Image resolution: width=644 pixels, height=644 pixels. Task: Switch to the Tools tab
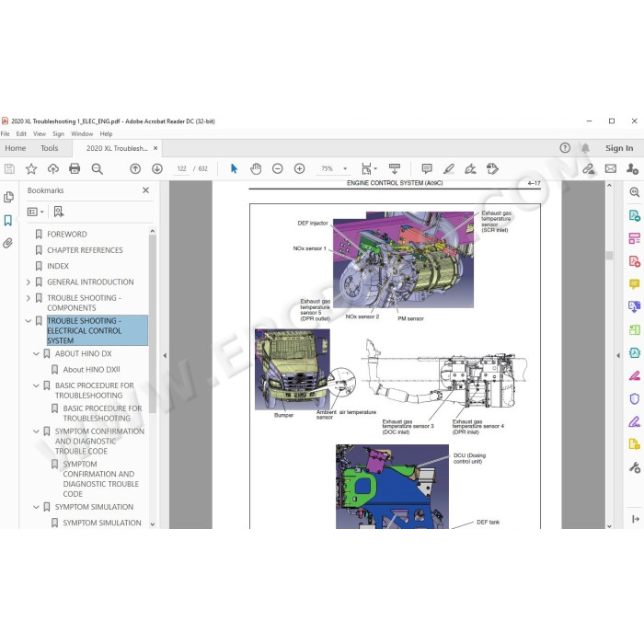coord(50,148)
